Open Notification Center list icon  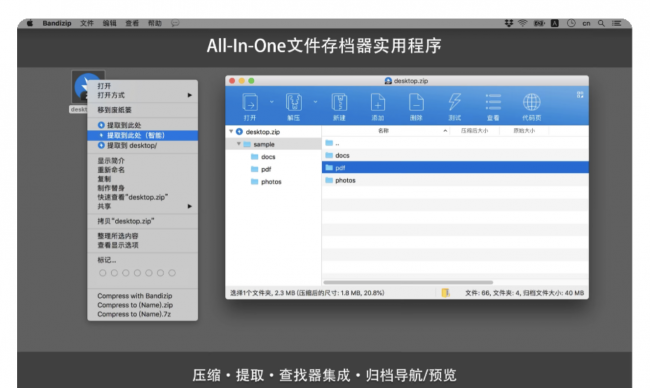[x=617, y=23]
